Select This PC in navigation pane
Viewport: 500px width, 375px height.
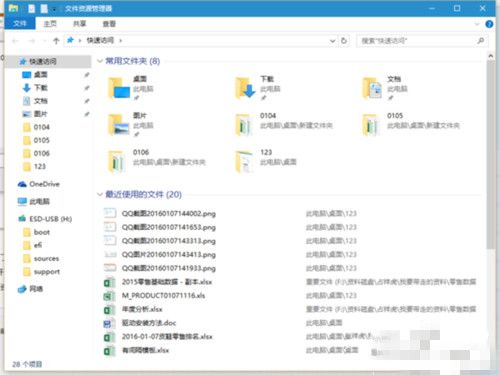[39, 201]
